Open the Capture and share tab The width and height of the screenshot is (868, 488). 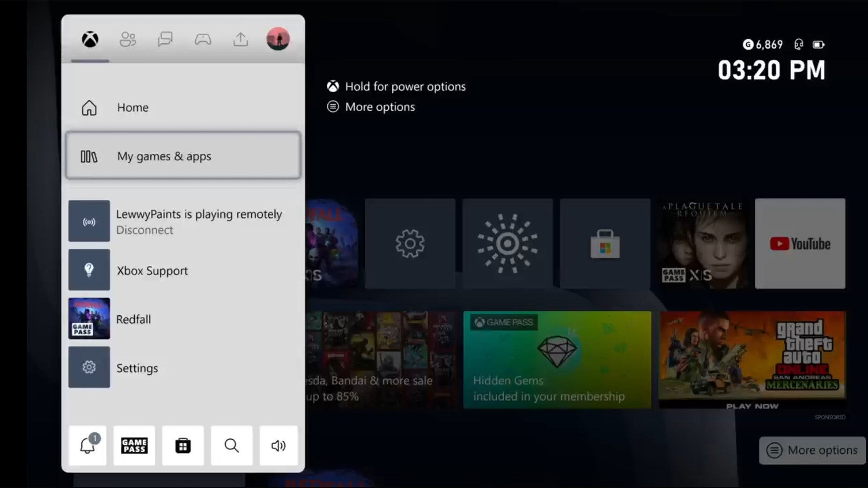coord(241,39)
